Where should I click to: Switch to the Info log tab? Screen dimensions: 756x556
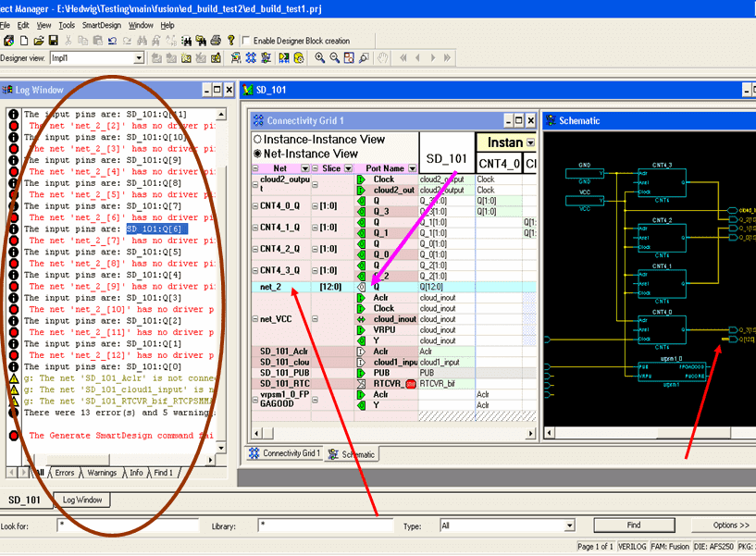click(x=136, y=473)
